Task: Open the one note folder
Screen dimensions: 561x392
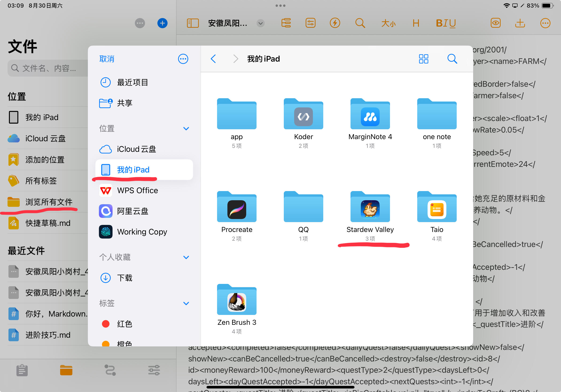Action: click(x=437, y=123)
